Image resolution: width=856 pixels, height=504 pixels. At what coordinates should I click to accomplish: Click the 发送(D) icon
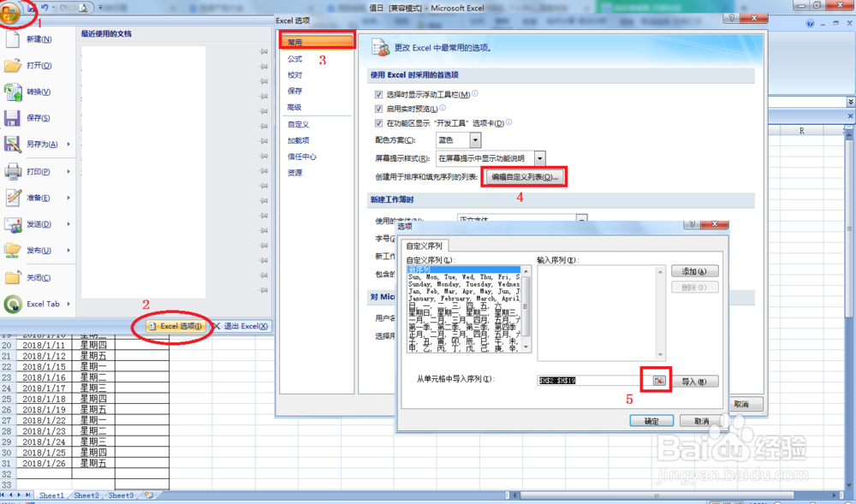point(13,224)
